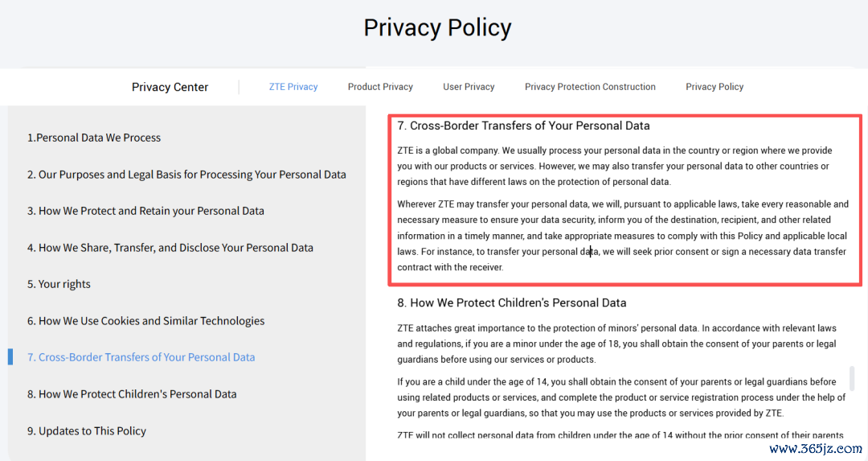Screen dimensions: 868x461
Task: Click the section 8 Children's Data heading
Action: 511,303
